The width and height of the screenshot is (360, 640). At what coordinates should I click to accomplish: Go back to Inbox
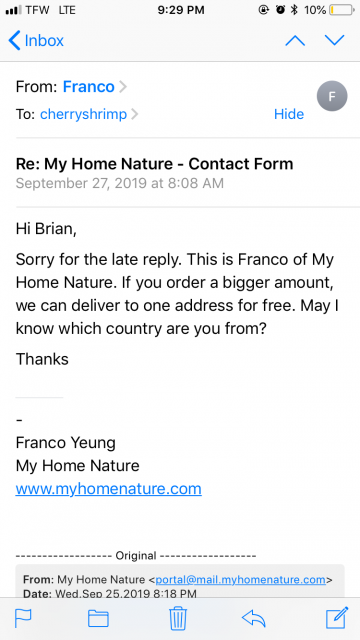click(36, 41)
